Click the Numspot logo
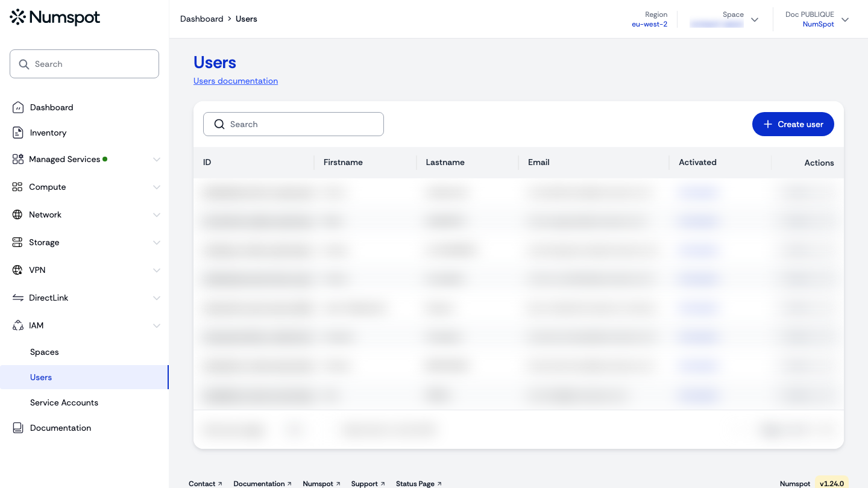 point(55,17)
